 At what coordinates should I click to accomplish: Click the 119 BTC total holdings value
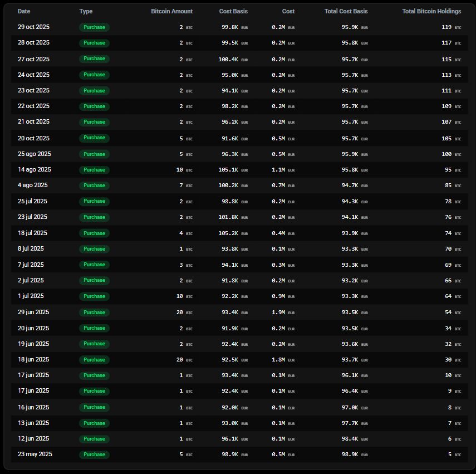[x=451, y=27]
